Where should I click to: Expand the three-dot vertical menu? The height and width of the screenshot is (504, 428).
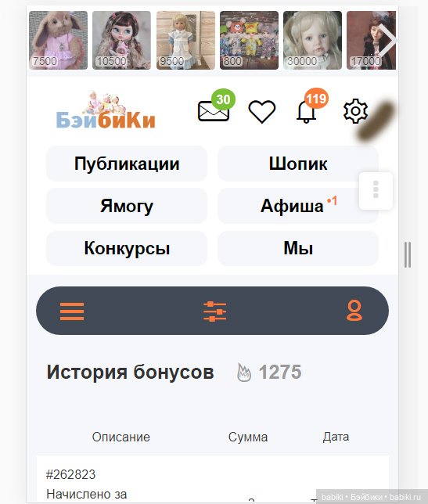pos(376,191)
